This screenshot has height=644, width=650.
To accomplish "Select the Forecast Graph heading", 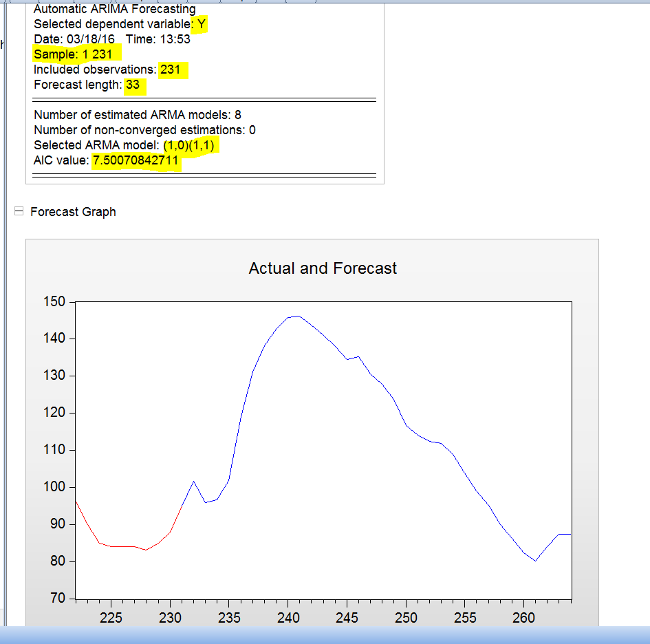I will coord(73,212).
